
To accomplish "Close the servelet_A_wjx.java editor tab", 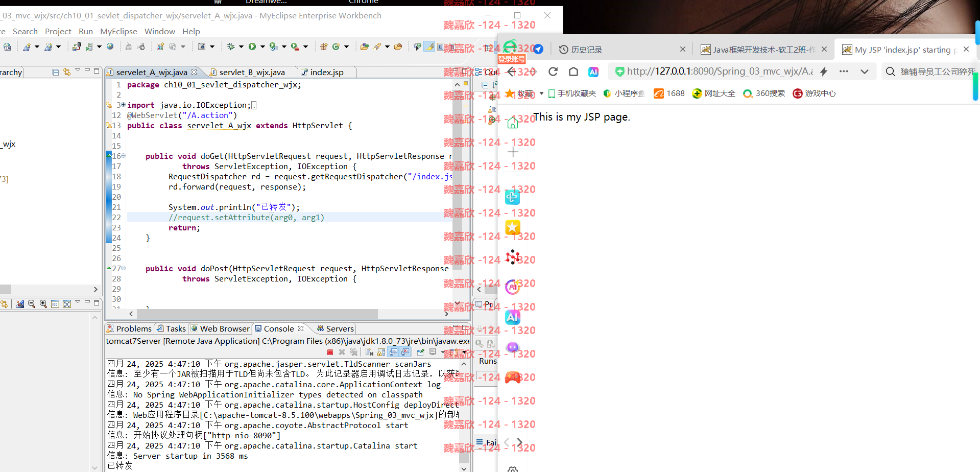I will pyautogui.click(x=194, y=72).
